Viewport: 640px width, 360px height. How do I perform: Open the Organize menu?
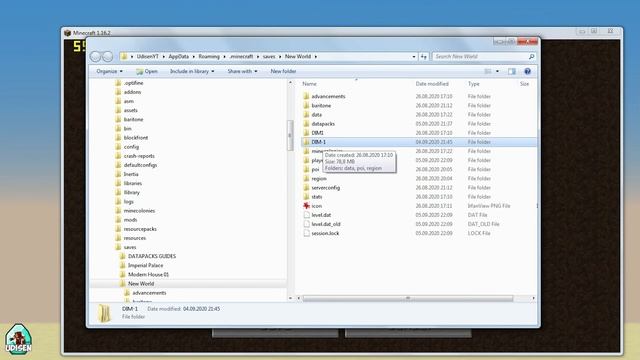point(109,71)
